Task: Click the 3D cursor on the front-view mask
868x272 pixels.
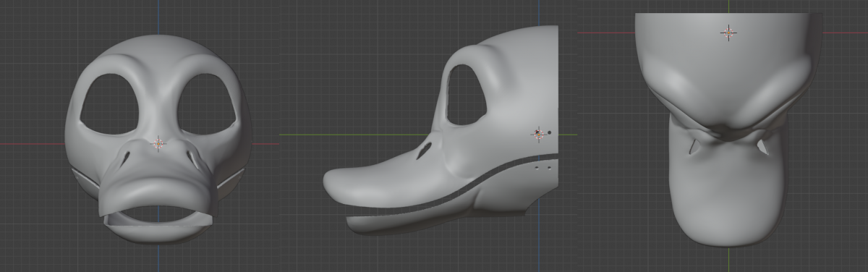Action: click(158, 143)
